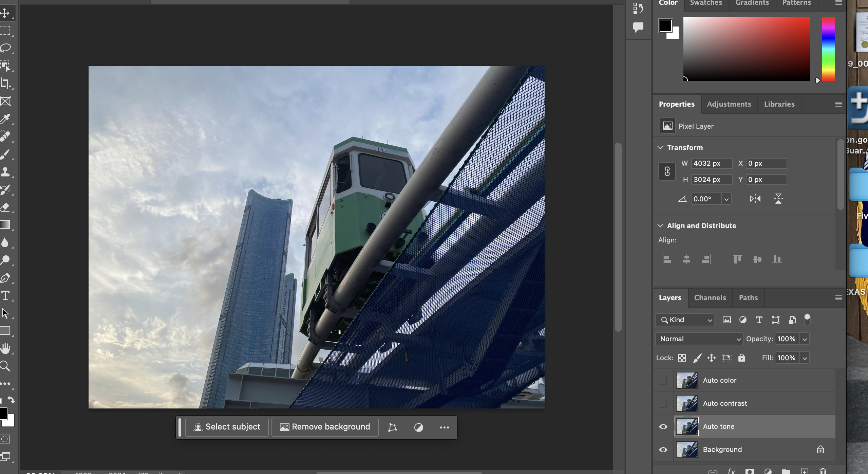Open the Adjustments tab
This screenshot has height=474, width=868.
click(x=729, y=104)
